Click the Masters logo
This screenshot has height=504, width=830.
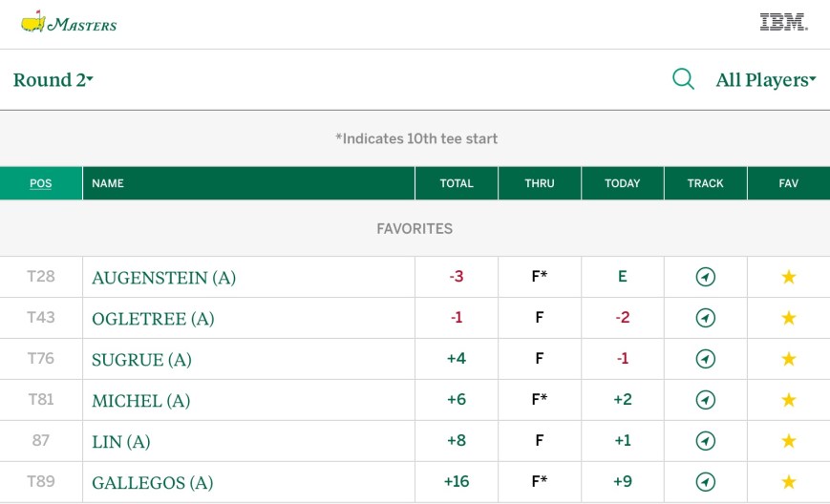click(69, 22)
